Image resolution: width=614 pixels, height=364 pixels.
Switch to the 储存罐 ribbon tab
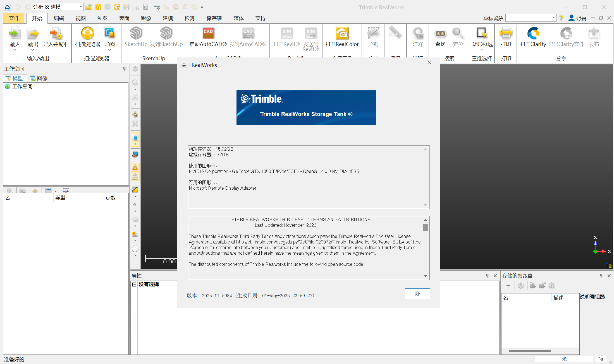pyautogui.click(x=214, y=18)
